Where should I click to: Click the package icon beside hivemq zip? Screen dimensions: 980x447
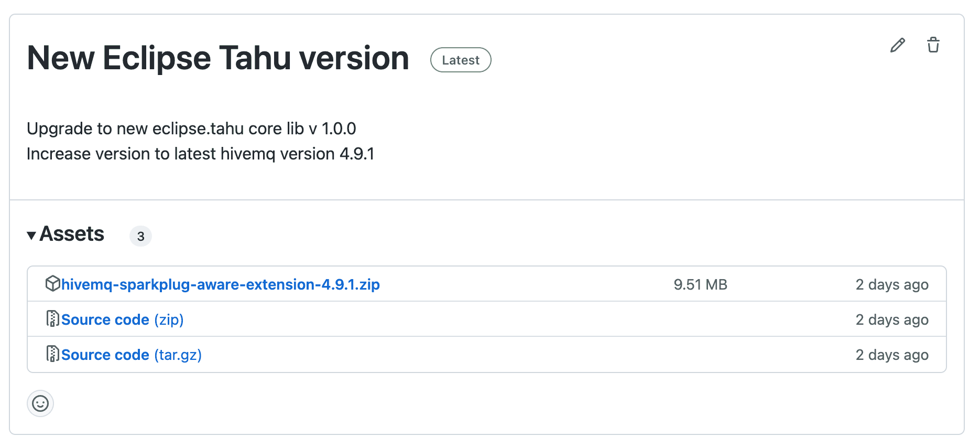tap(52, 283)
